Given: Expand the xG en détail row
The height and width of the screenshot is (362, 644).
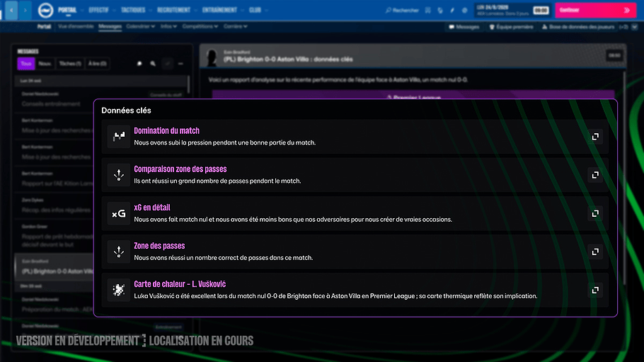Looking at the screenshot, I should coord(595,213).
